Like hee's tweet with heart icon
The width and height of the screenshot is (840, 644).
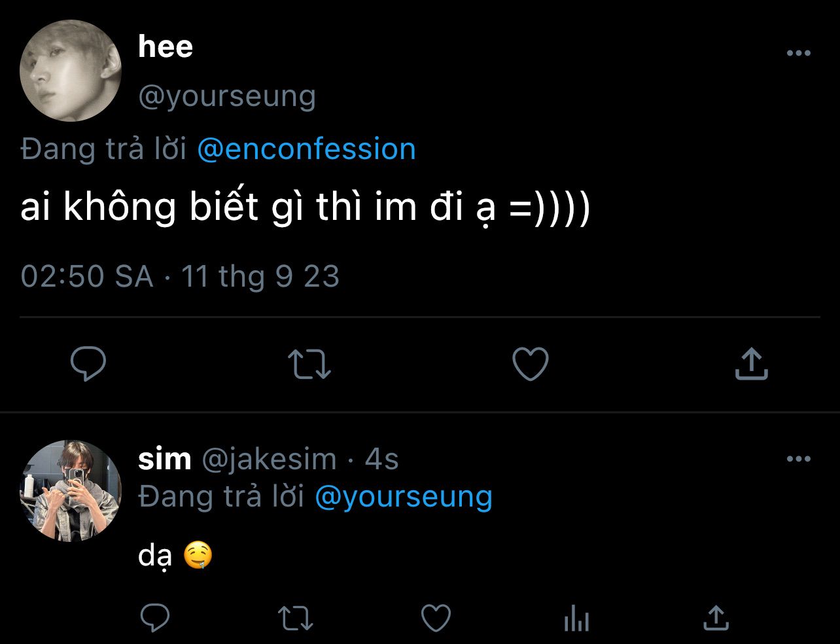(x=530, y=364)
